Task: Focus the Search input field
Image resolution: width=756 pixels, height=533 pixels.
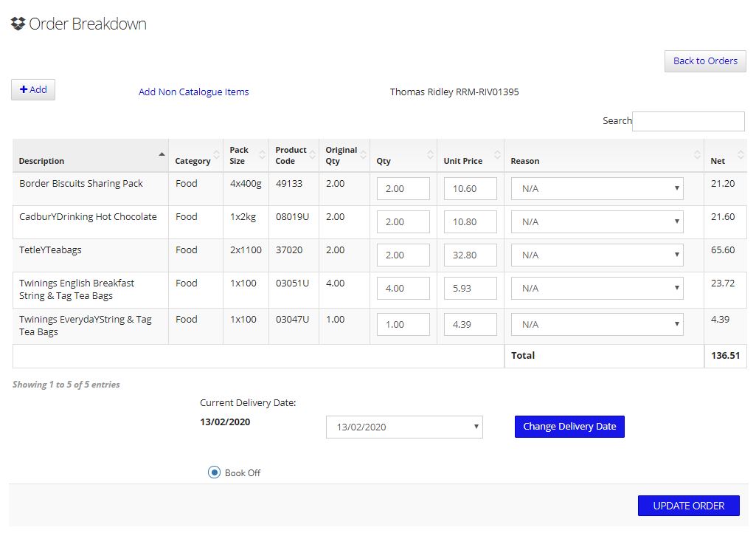Action: click(688, 121)
